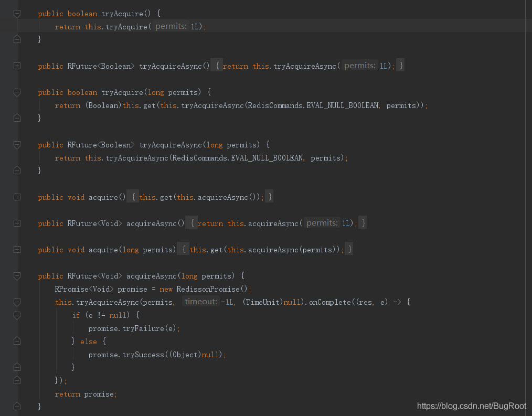Collapse the tryAcquire() method fold marker
This screenshot has width=532, height=416.
point(17,14)
